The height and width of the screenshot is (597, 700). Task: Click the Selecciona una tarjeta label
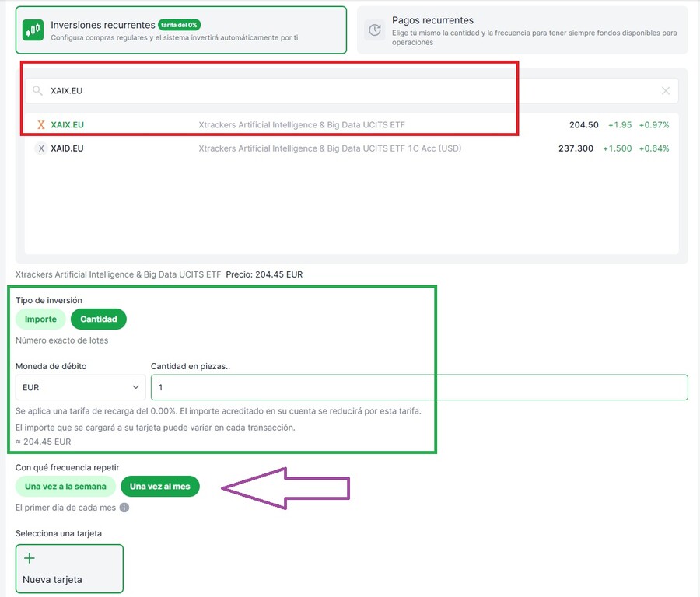tap(58, 533)
